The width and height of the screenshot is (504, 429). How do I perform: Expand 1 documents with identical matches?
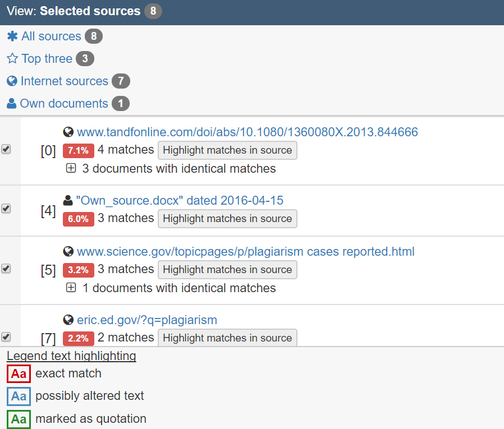click(71, 288)
